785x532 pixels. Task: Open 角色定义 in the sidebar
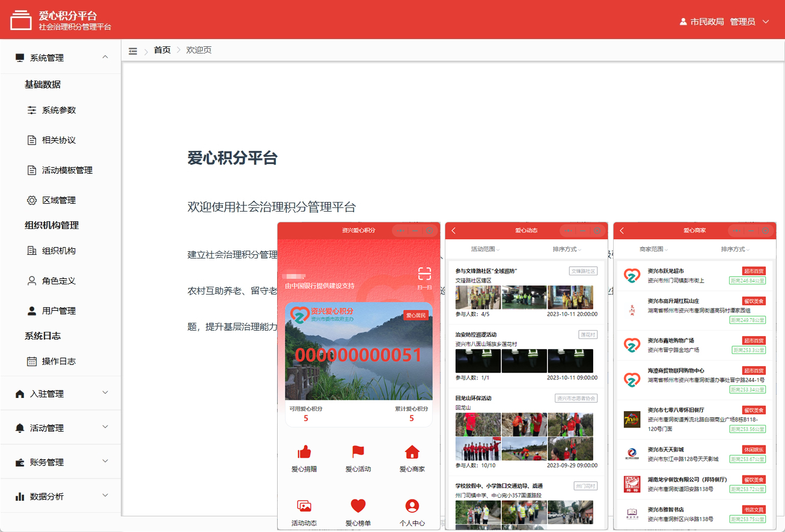pos(60,281)
